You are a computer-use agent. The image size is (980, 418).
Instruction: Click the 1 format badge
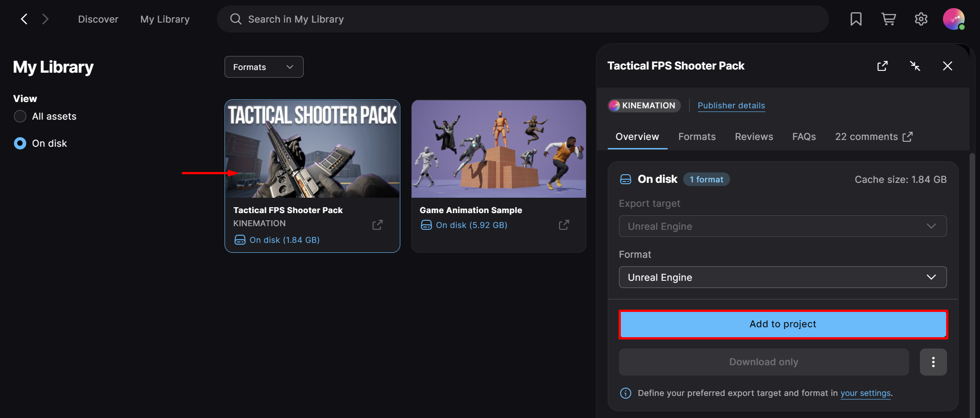pyautogui.click(x=706, y=180)
